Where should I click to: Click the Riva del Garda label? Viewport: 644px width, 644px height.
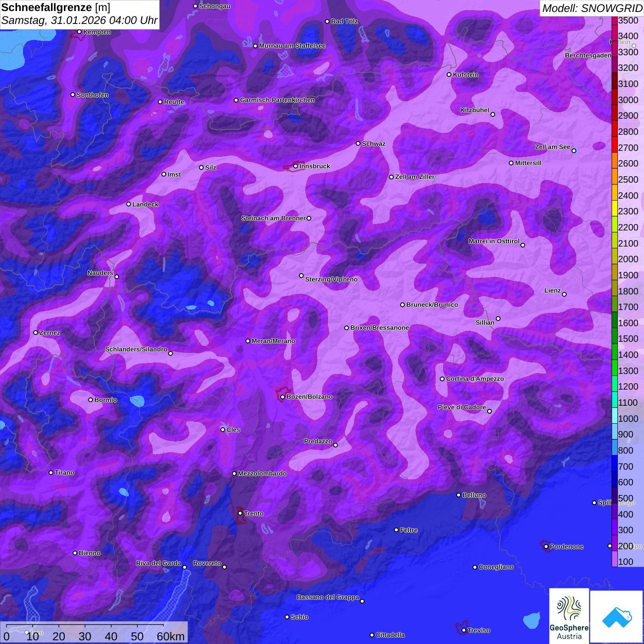(x=159, y=563)
